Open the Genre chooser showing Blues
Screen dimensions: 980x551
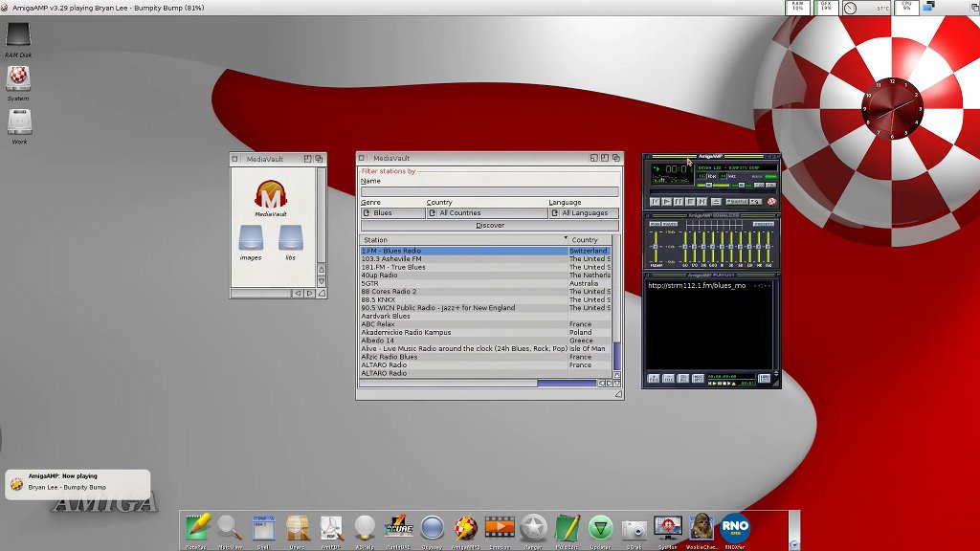pos(393,213)
